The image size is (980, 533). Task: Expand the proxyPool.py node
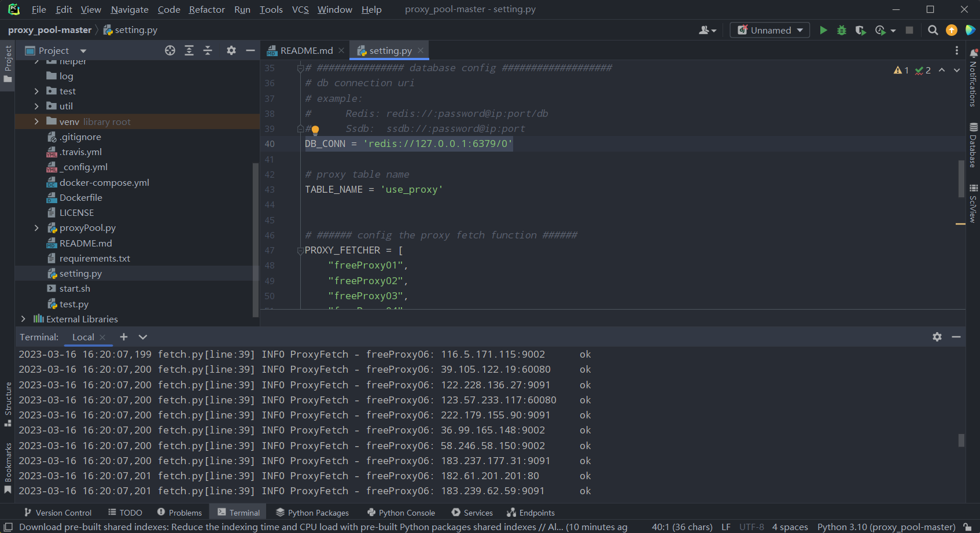(36, 228)
